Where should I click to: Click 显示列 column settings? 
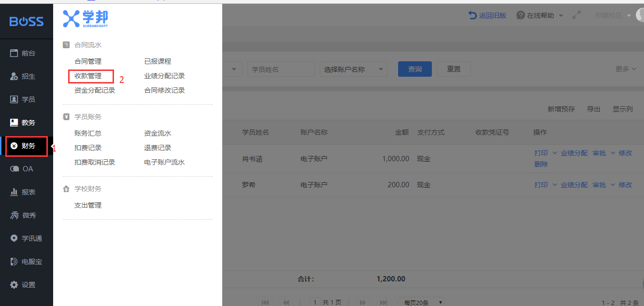coord(623,109)
